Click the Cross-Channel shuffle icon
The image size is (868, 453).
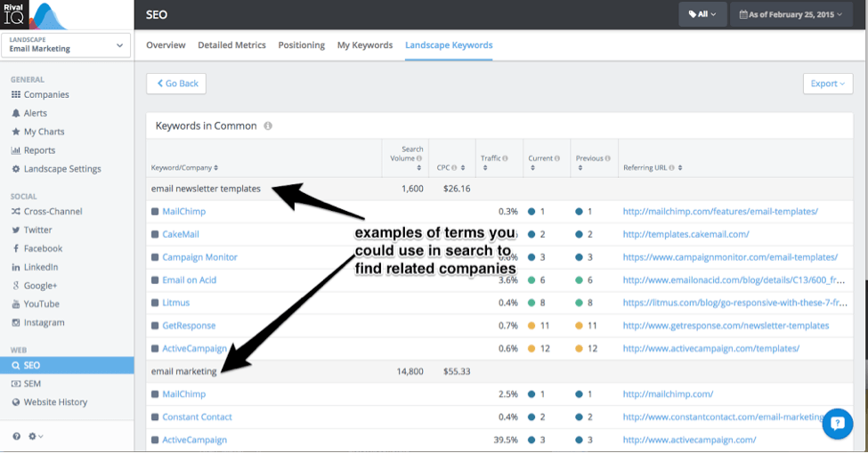16,211
